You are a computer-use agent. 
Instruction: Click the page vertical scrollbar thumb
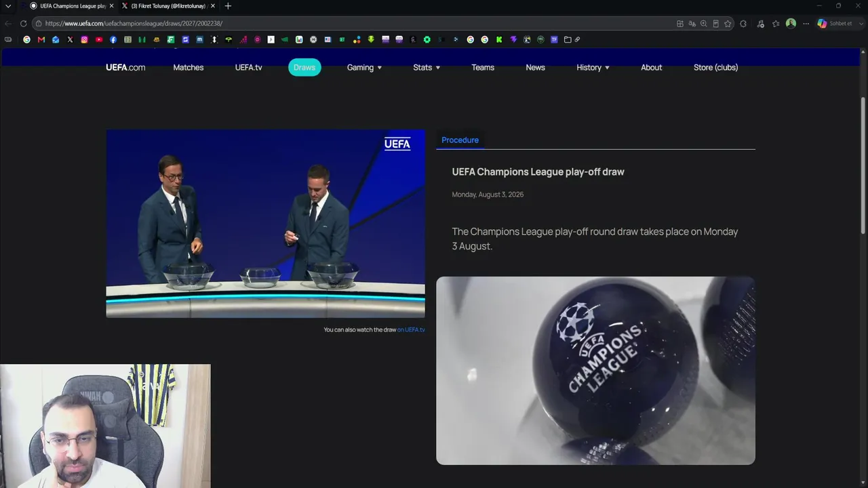[863, 166]
